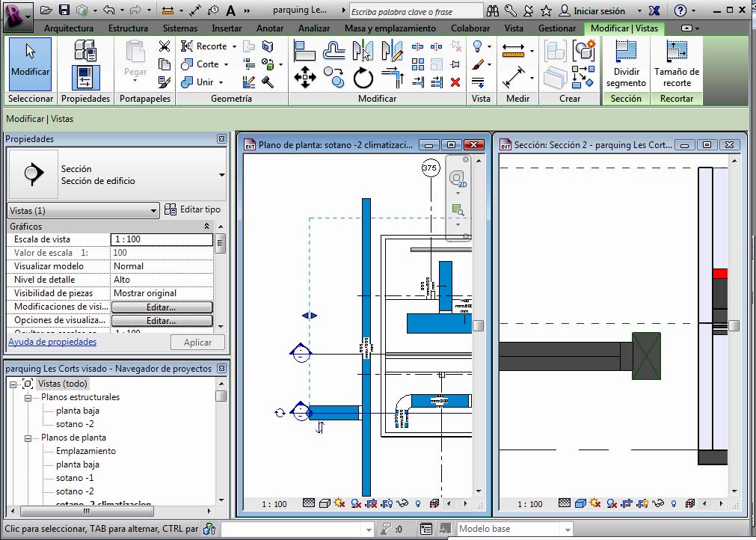Collapse the Planos estructurales tree node
Screen dimensions: 756x540
(x=28, y=398)
